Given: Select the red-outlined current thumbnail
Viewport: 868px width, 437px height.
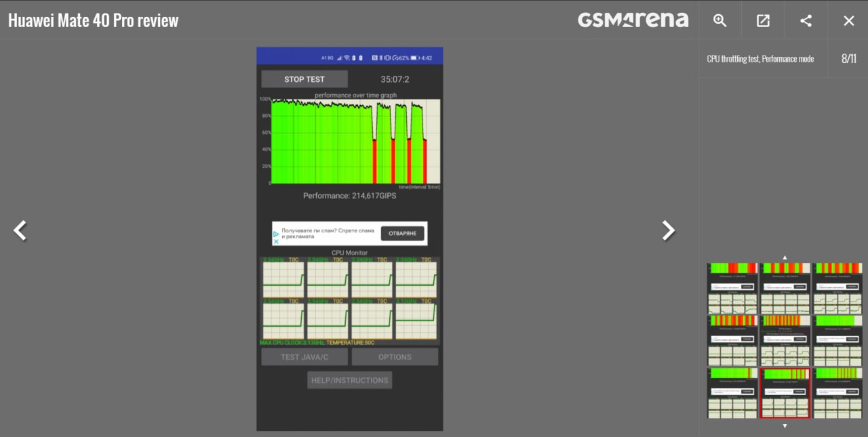Looking at the screenshot, I should pos(785,393).
